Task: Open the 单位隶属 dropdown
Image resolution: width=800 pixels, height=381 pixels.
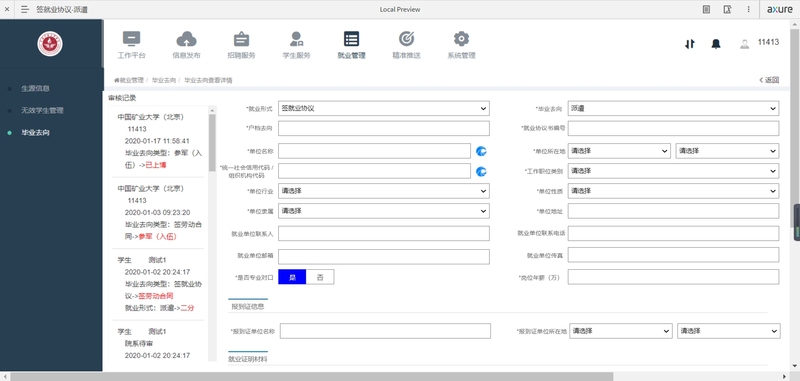Action: [x=384, y=211]
